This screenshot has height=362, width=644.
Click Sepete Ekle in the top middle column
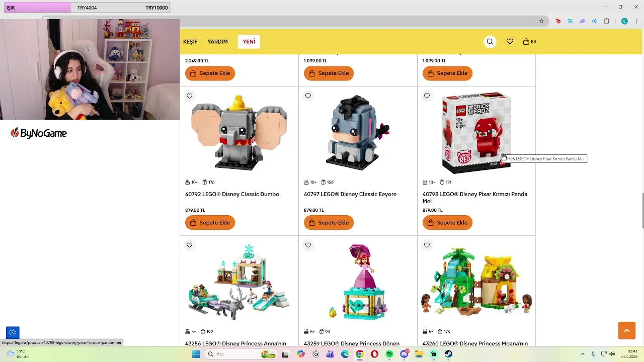pyautogui.click(x=329, y=73)
